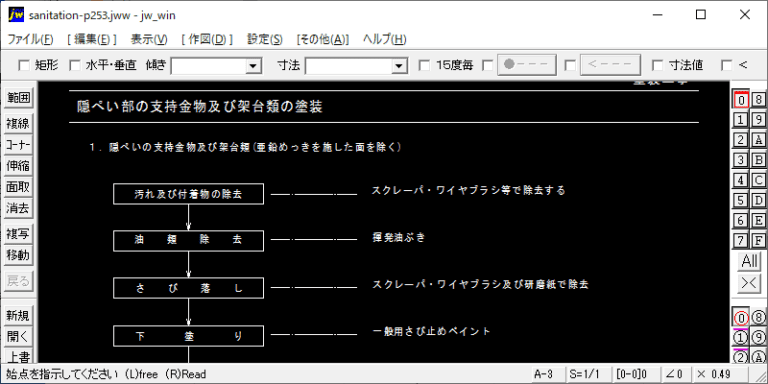
Task: Select the 範囲 range tool
Action: pos(18,98)
